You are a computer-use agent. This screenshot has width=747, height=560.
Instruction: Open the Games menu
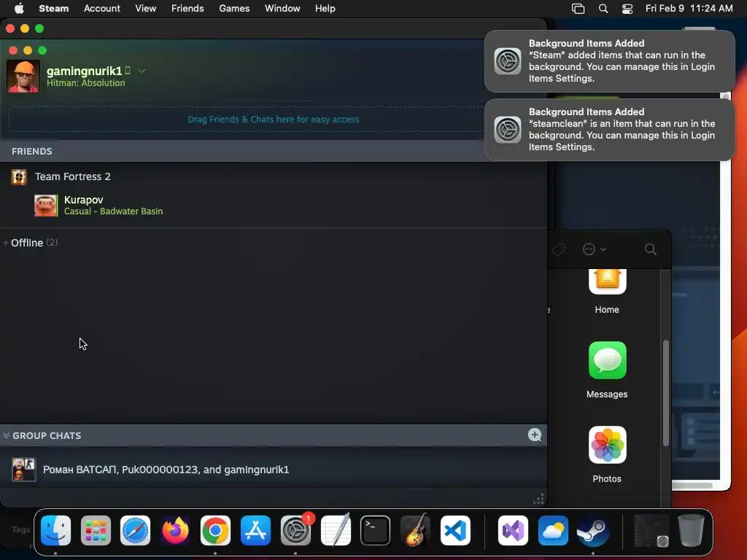234,9
